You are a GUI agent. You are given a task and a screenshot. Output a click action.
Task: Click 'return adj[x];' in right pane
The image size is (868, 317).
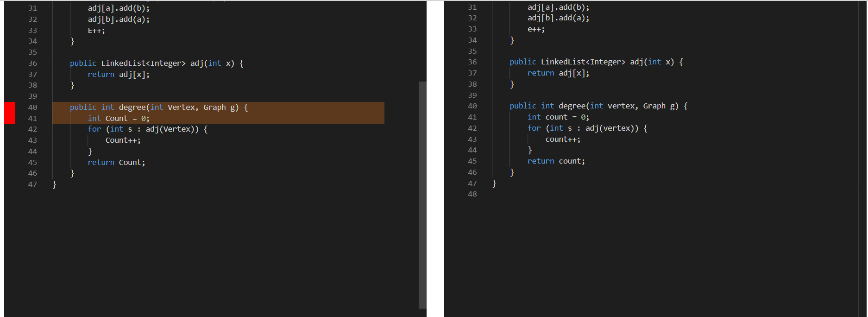(x=558, y=73)
